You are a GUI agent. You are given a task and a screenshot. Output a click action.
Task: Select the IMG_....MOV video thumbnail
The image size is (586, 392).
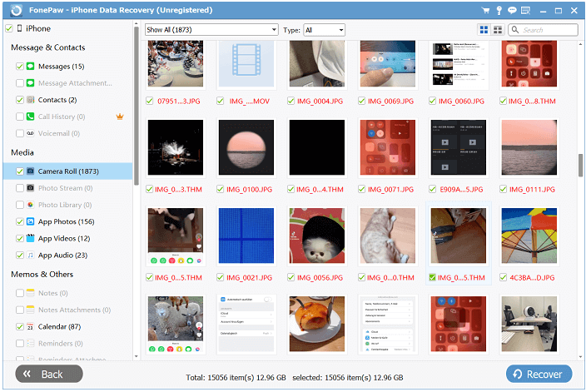(246, 63)
